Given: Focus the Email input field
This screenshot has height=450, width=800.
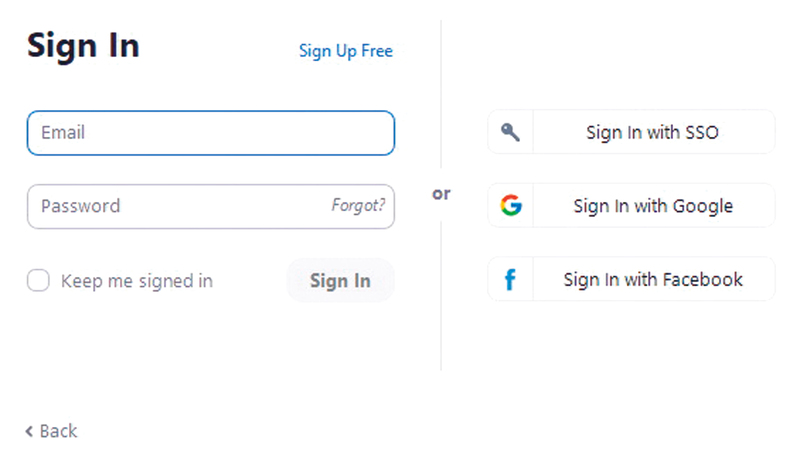Looking at the screenshot, I should pyautogui.click(x=210, y=133).
